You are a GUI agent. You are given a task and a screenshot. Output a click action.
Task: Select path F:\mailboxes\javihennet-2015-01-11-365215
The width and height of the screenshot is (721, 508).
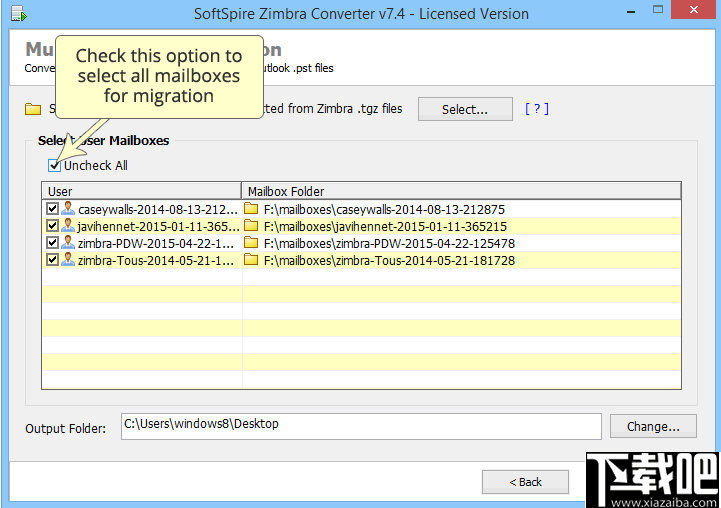(385, 227)
